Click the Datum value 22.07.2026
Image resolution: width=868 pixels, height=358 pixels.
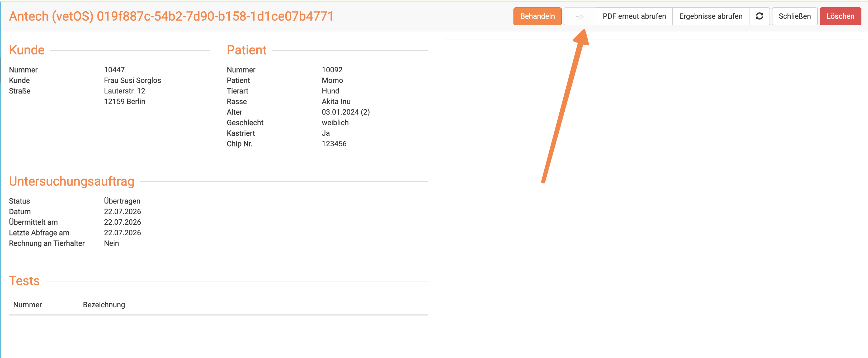(122, 211)
